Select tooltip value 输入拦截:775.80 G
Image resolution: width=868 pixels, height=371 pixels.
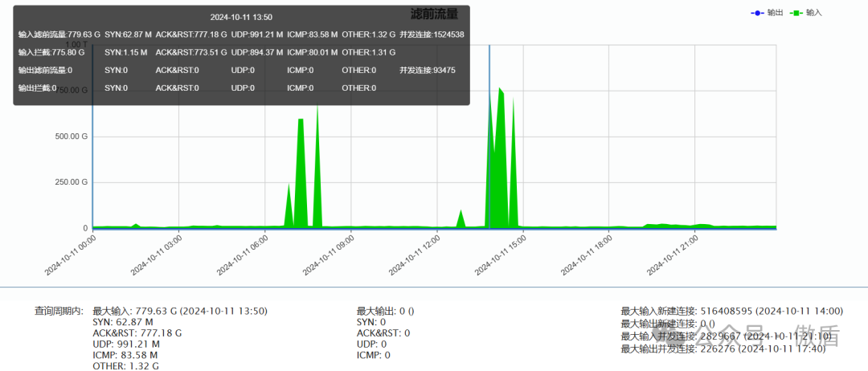click(x=51, y=52)
